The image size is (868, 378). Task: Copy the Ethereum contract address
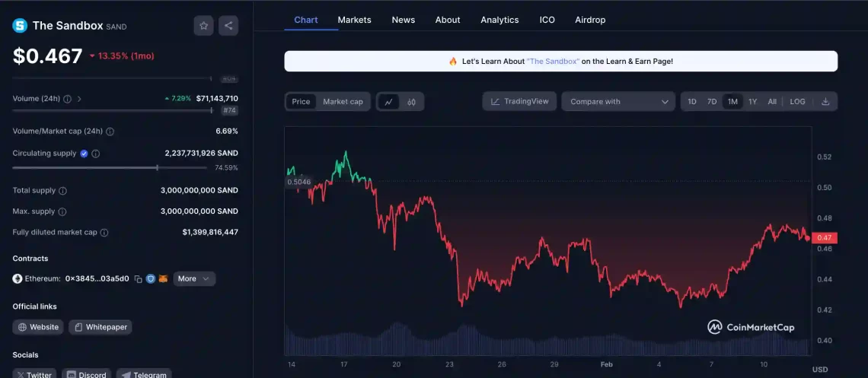click(139, 279)
